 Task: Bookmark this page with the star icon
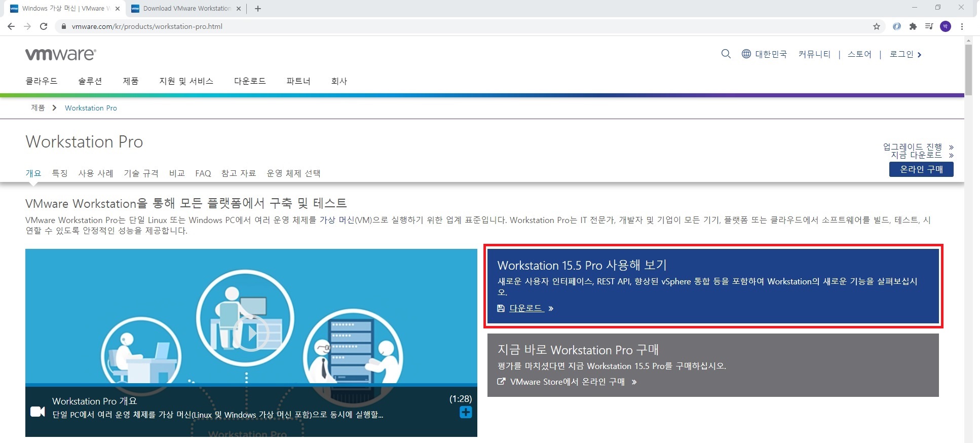pyautogui.click(x=877, y=26)
